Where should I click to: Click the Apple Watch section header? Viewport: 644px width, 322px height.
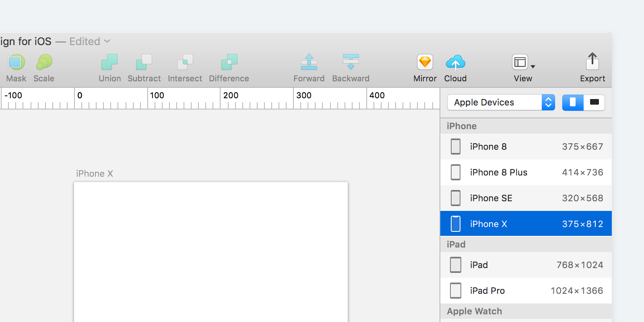pyautogui.click(x=526, y=311)
